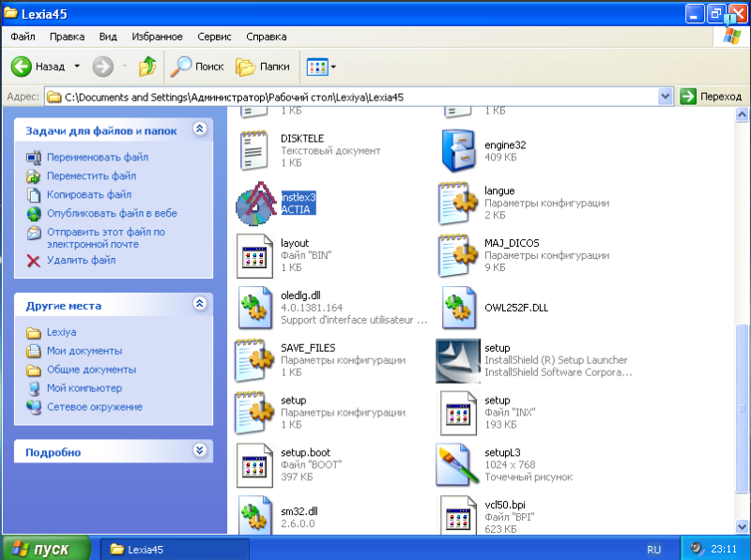This screenshot has width=751, height=560.
Task: Click the Up folder toolbar icon
Action: pos(147,67)
